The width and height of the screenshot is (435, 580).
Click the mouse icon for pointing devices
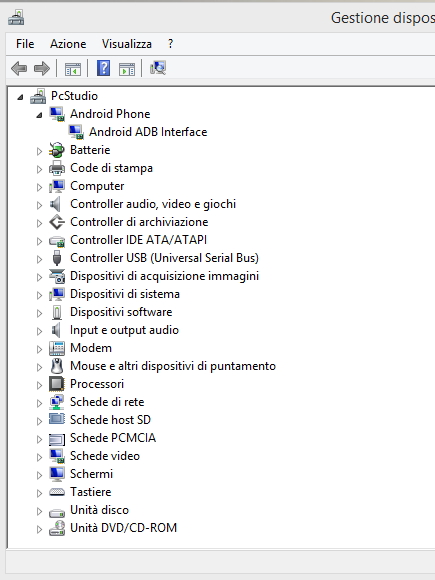point(57,366)
